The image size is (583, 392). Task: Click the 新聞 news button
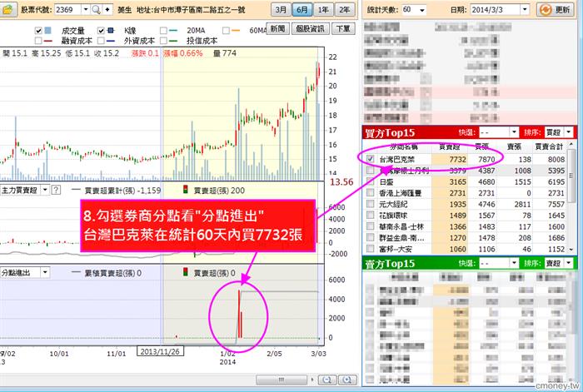click(277, 28)
